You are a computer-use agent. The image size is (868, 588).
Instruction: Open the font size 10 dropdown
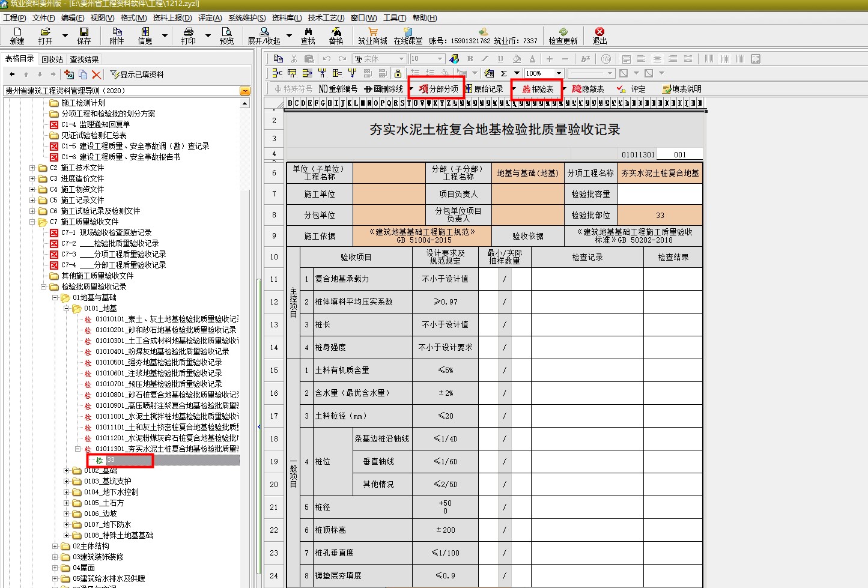pos(440,58)
